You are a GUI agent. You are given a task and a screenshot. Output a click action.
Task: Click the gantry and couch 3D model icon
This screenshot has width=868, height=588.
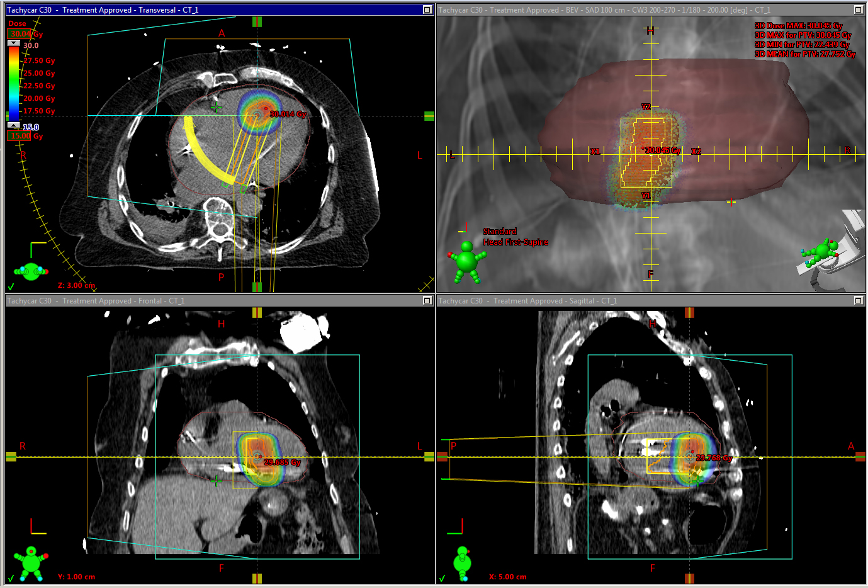(x=832, y=251)
